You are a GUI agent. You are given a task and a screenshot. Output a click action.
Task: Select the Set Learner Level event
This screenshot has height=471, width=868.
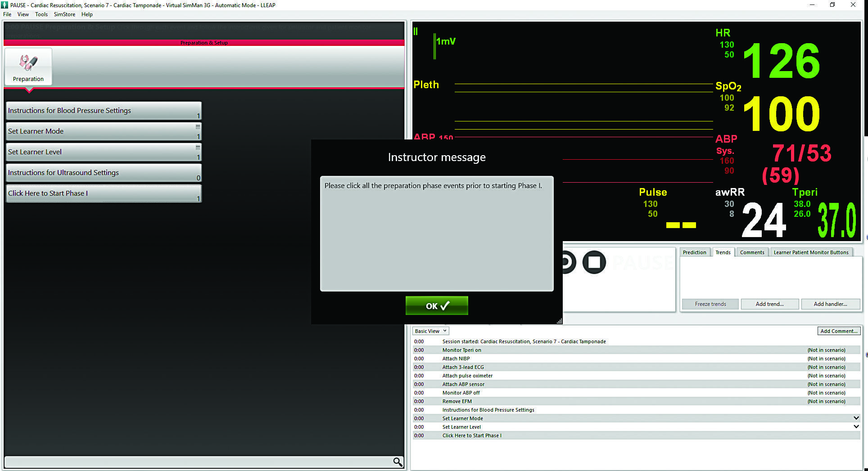(x=104, y=152)
